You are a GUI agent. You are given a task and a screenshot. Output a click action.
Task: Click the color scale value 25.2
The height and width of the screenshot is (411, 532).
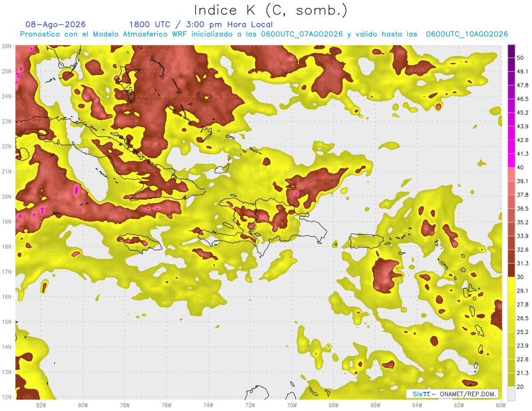(523, 333)
